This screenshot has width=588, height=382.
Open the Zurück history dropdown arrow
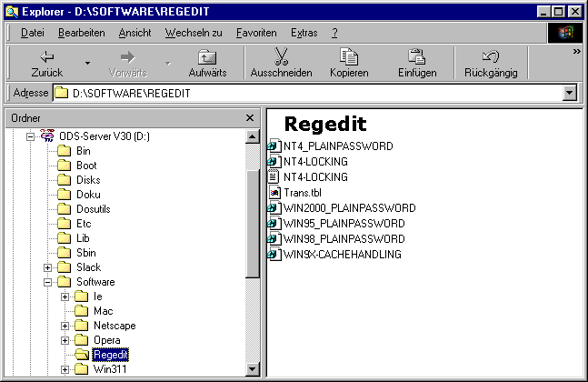click(87, 63)
